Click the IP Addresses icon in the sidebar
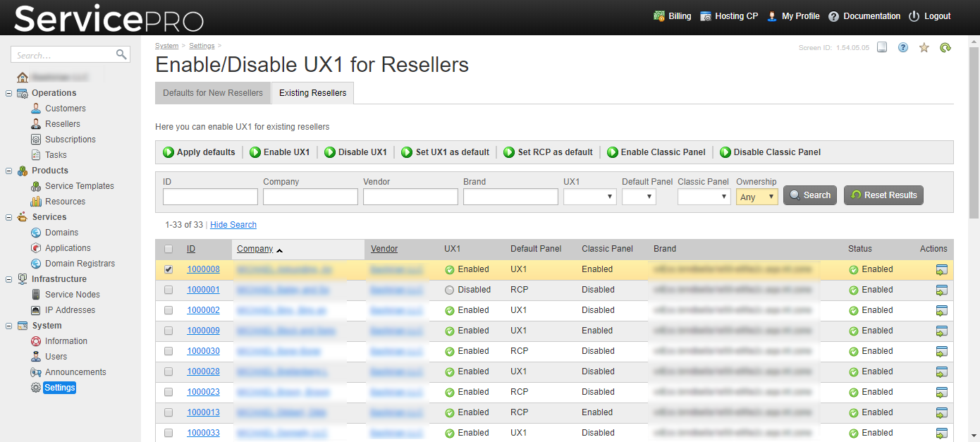 coord(36,310)
